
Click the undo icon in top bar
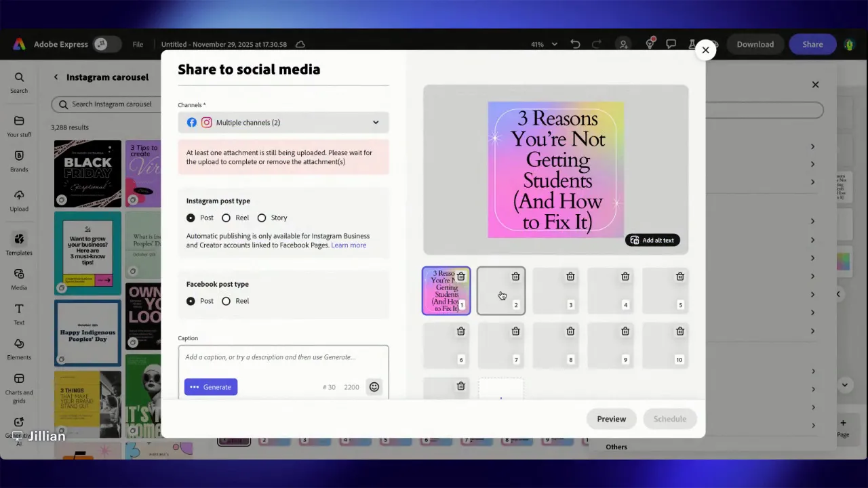tap(575, 44)
